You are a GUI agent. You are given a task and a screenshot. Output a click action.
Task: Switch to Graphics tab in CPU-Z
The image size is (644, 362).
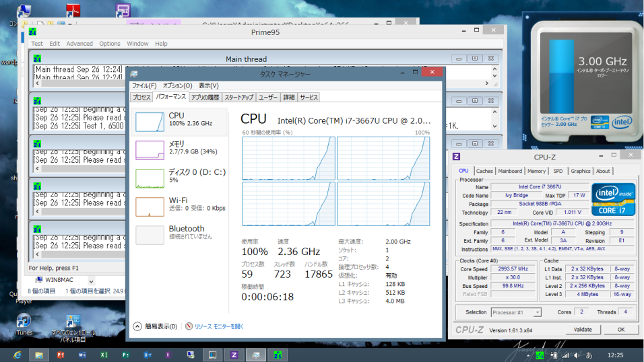coord(580,171)
